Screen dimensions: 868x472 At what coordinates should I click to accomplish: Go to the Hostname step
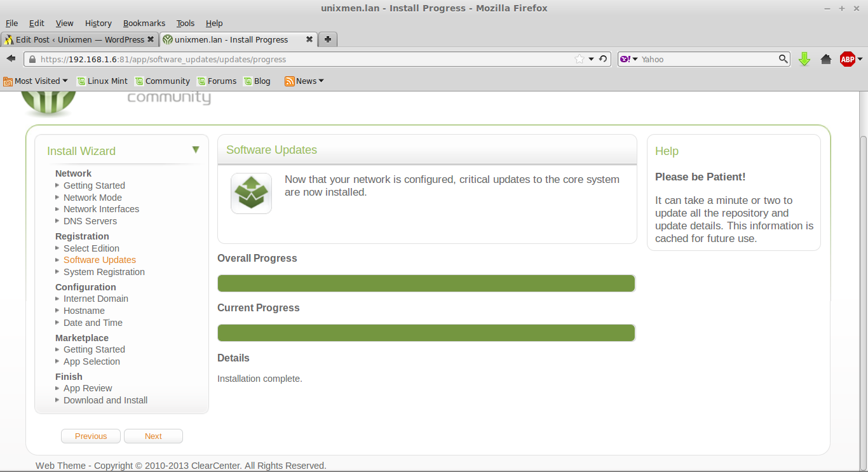click(84, 311)
